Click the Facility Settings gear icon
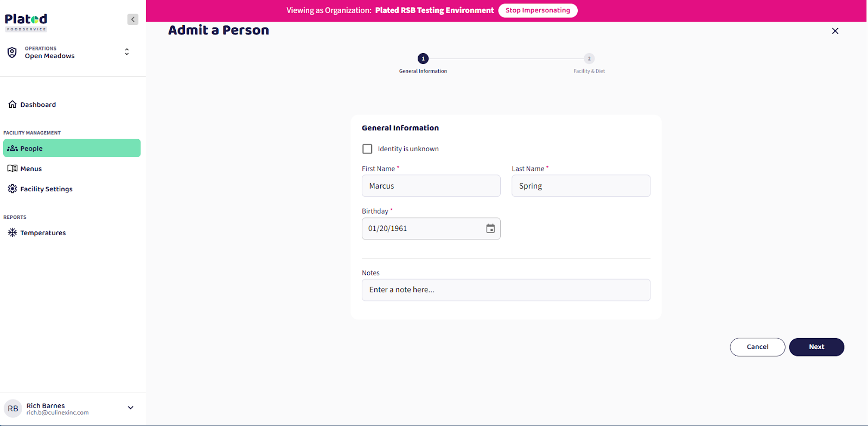868x426 pixels. click(12, 189)
